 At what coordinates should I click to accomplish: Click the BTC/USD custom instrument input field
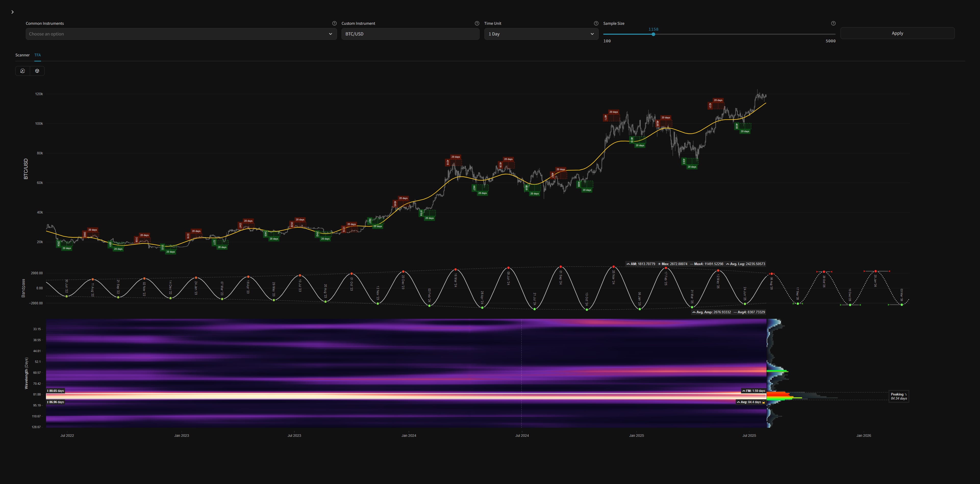coord(410,34)
